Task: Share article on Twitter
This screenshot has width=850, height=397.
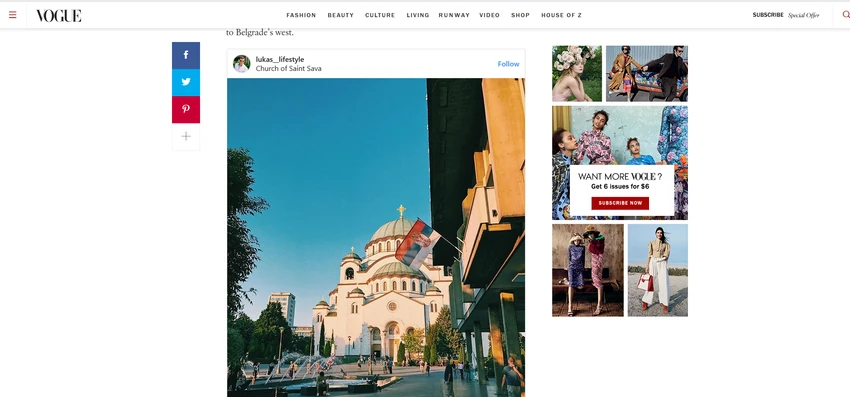Action: tap(186, 82)
